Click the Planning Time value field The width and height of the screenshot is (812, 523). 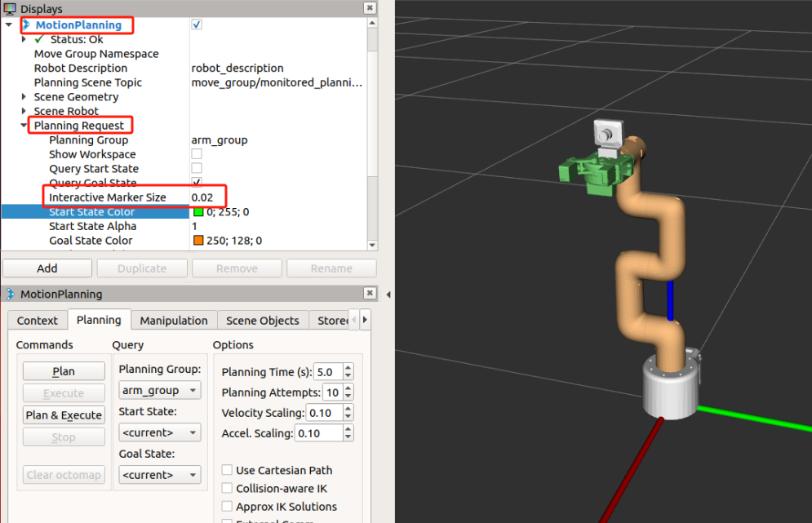328,372
